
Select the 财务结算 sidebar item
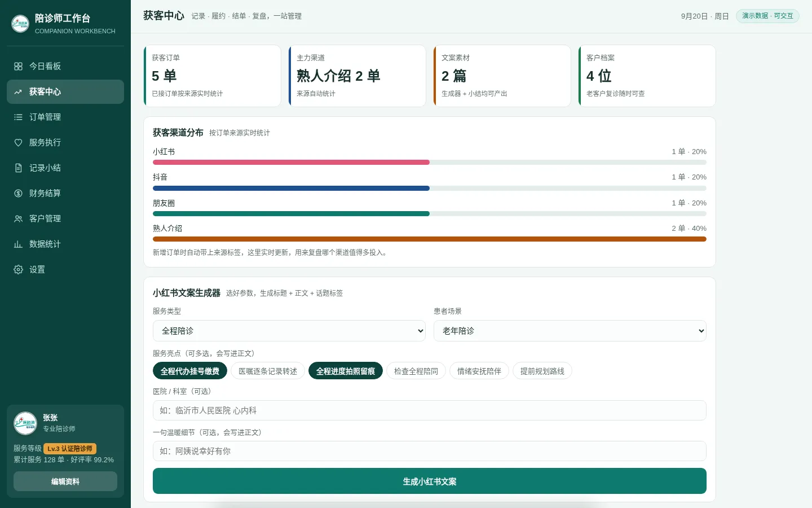[65, 193]
